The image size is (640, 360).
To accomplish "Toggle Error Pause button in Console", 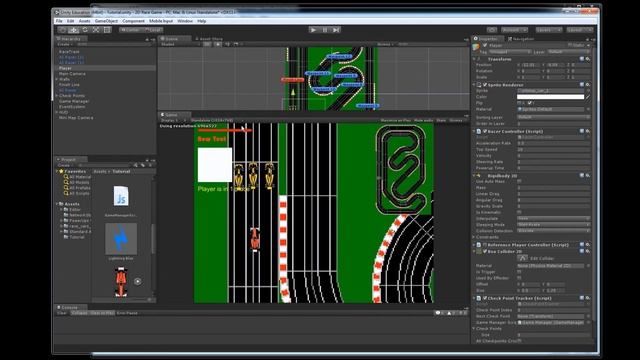I will coord(127,313).
